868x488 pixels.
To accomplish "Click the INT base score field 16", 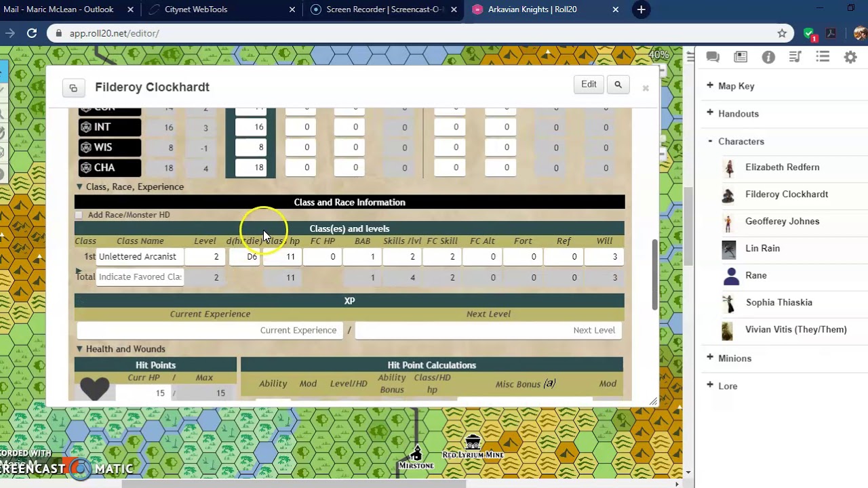I will pyautogui.click(x=251, y=127).
